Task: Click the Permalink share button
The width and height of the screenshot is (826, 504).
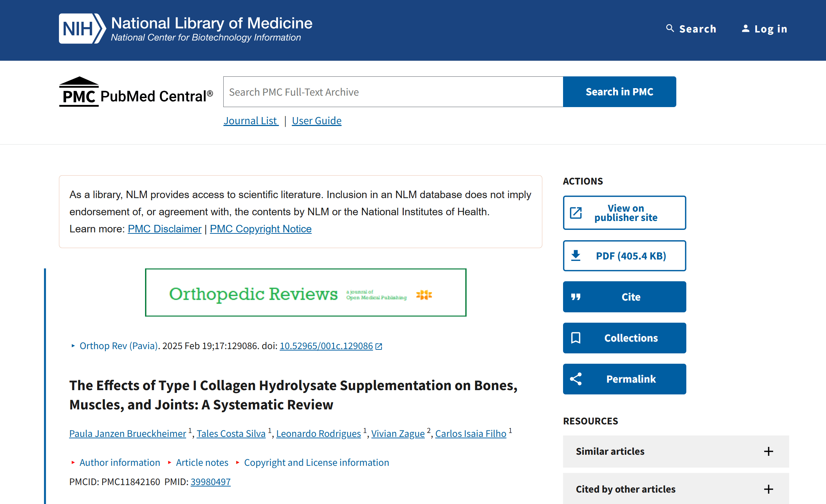Action: pos(624,379)
